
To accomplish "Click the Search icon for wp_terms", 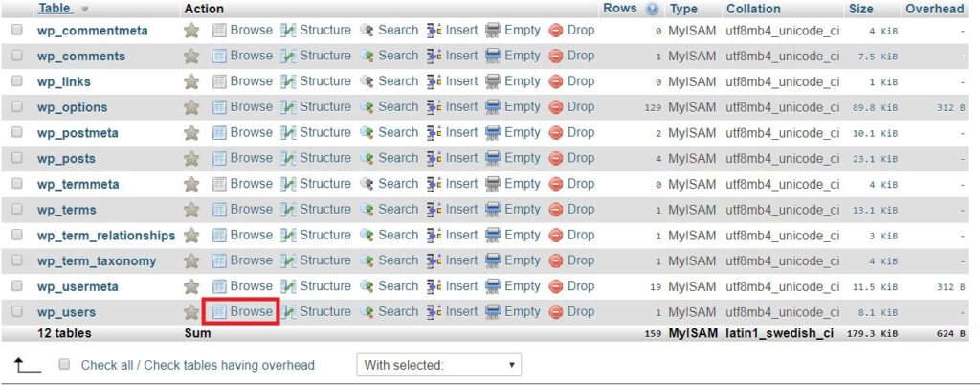I will coord(367,210).
